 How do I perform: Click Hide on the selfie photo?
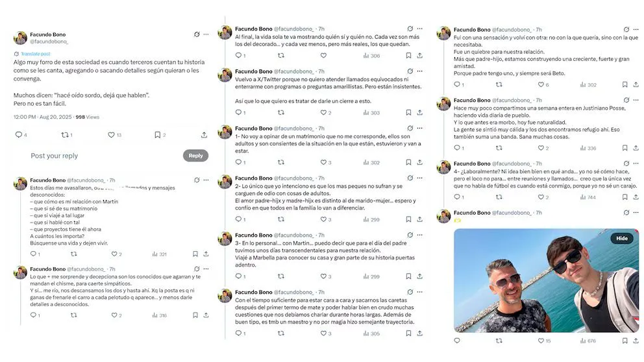click(x=621, y=238)
